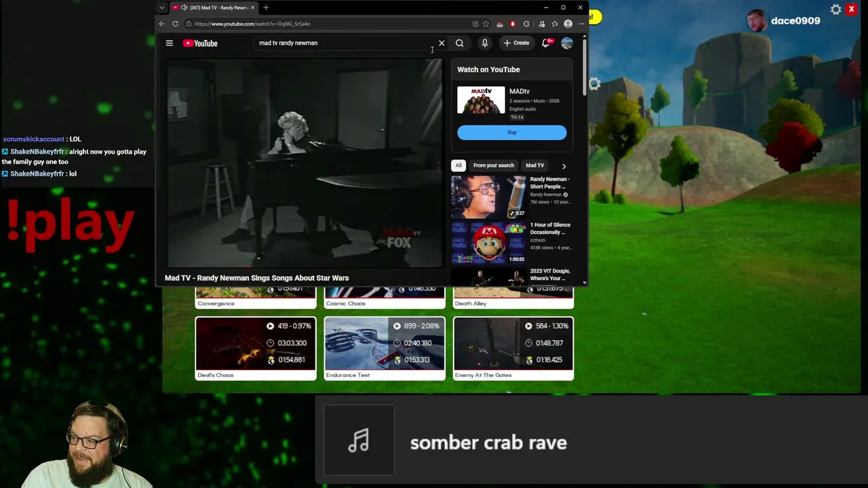
Task: Open the red extension icon in browser toolbar
Action: [x=513, y=24]
